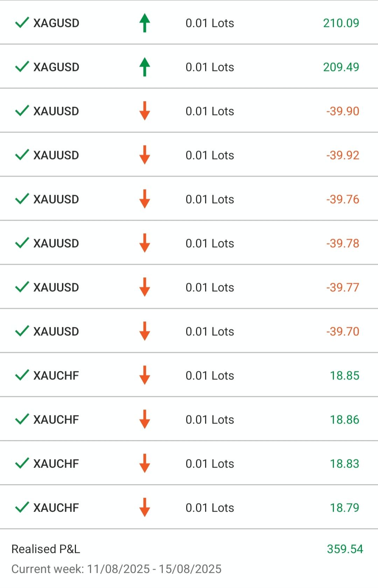Screen dimensions: 378x588
Task: Click the green checkmark on the 210.09 XAGUSD trade
Action: click(x=22, y=23)
